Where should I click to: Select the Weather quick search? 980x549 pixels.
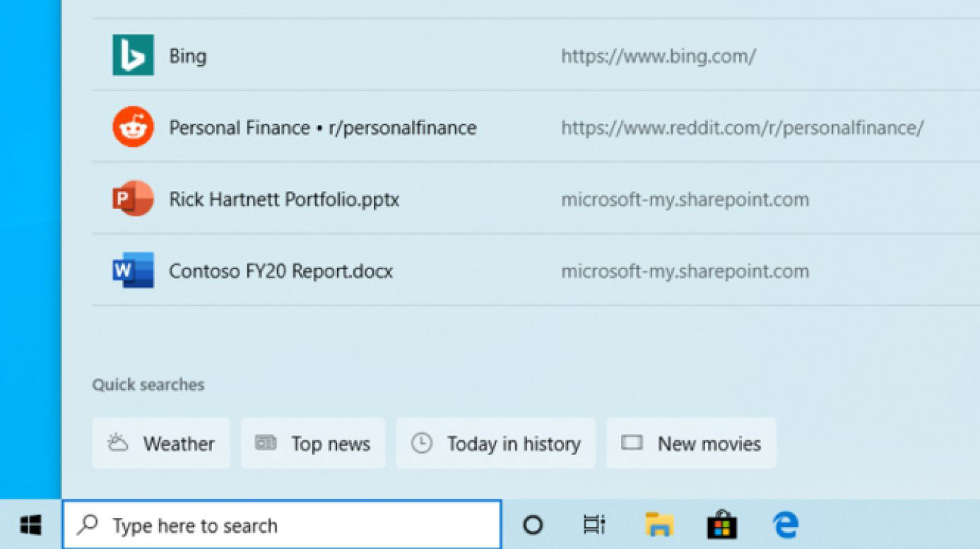[x=161, y=443]
